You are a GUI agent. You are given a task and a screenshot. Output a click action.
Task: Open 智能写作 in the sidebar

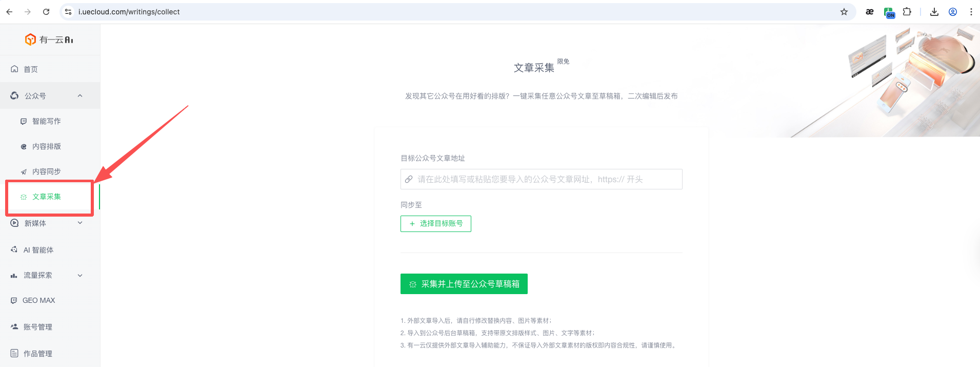46,121
